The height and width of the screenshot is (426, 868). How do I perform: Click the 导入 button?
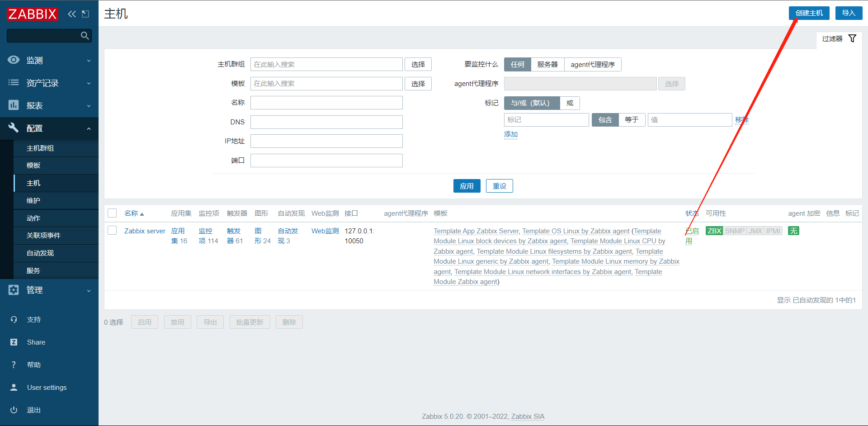849,13
